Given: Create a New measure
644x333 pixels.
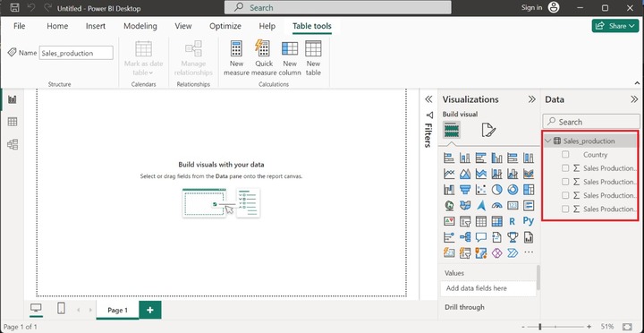Looking at the screenshot, I should click(236, 58).
